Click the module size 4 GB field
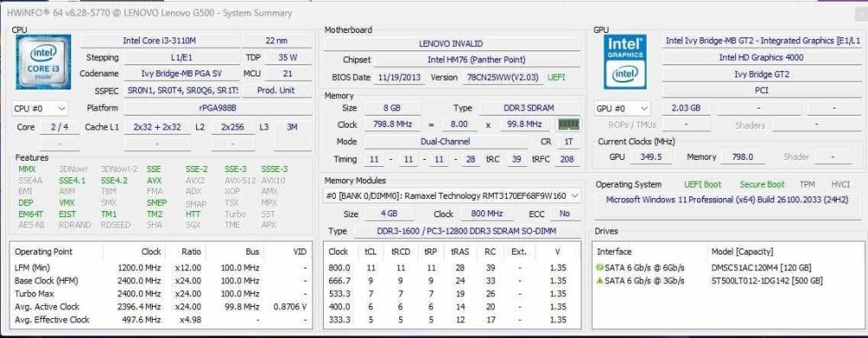The height and width of the screenshot is (338, 868). [x=389, y=214]
